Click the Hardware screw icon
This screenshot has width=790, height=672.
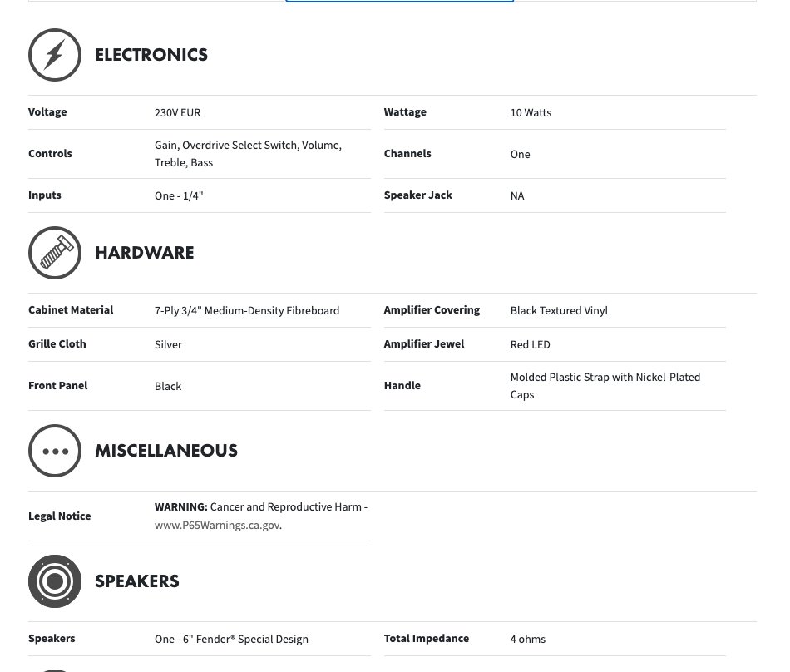(x=55, y=253)
